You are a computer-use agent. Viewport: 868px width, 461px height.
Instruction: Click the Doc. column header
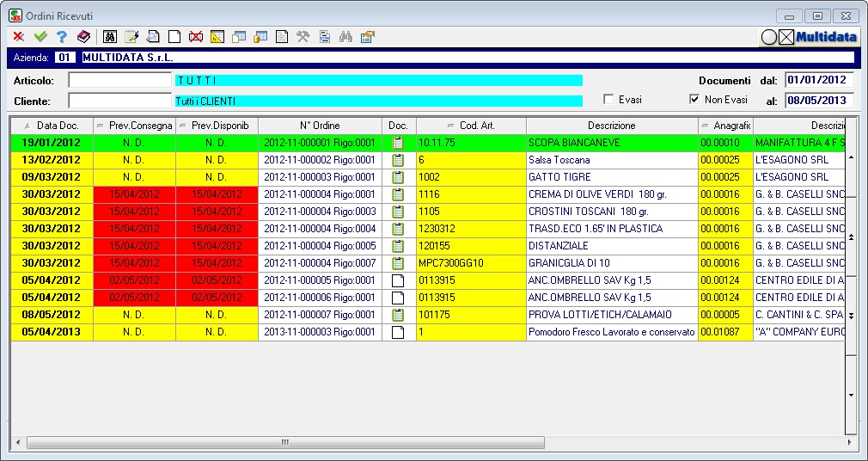click(399, 126)
